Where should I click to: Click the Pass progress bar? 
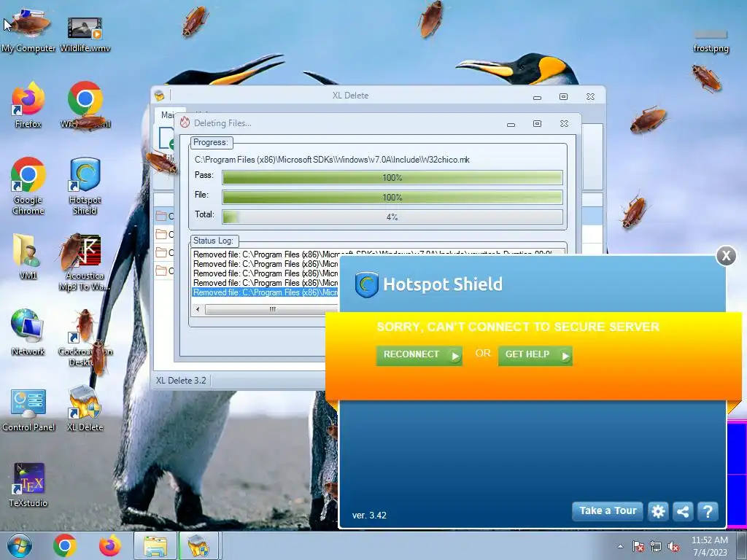[392, 178]
